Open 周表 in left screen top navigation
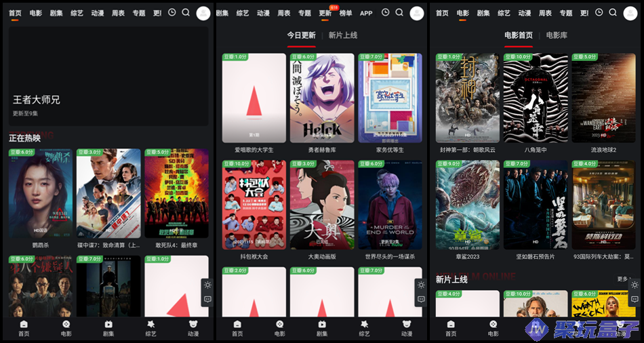This screenshot has width=644, height=343. [118, 13]
